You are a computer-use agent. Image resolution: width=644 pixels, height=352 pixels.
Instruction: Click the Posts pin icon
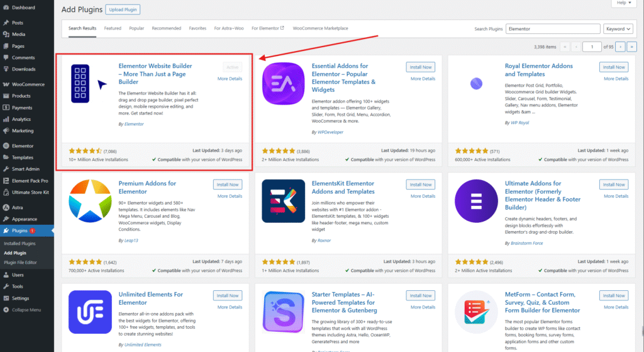click(x=6, y=23)
